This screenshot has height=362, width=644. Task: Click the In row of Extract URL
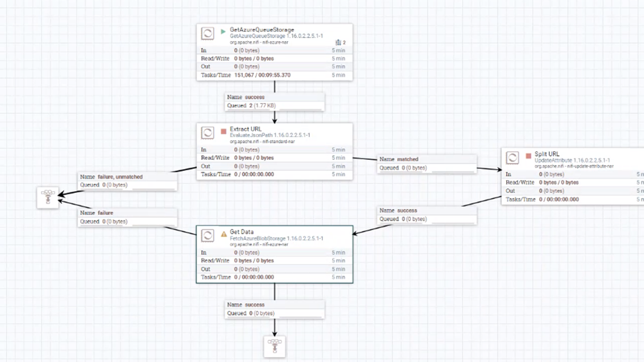point(275,149)
